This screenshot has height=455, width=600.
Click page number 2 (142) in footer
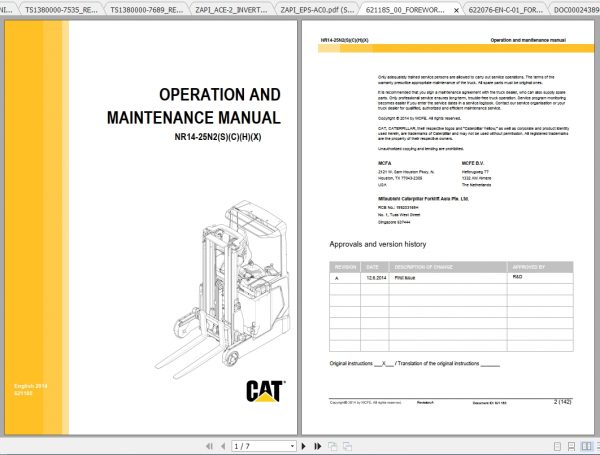[562, 401]
